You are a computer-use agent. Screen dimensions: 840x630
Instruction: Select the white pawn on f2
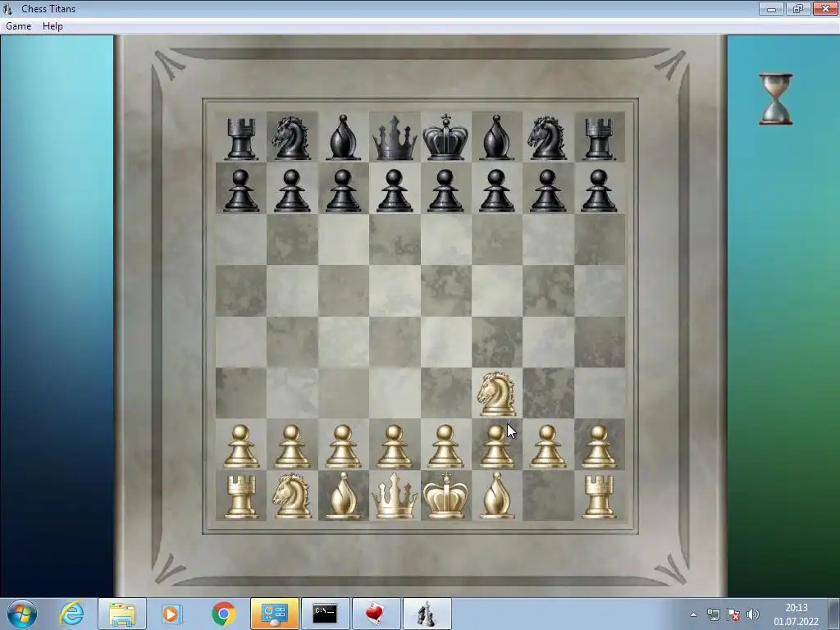click(496, 446)
